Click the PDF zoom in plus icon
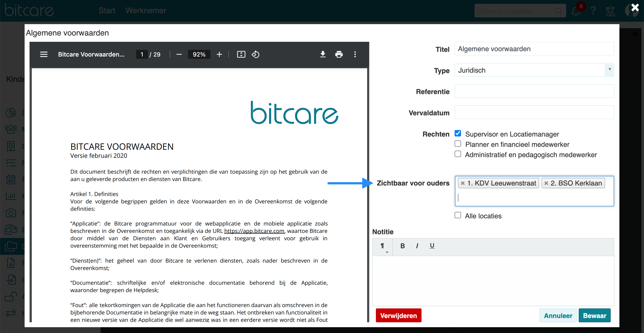Viewport: 644px width, 333px height. click(219, 54)
